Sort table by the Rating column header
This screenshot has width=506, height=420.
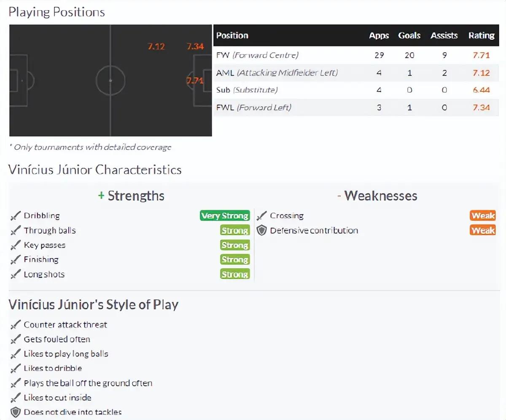(x=481, y=35)
